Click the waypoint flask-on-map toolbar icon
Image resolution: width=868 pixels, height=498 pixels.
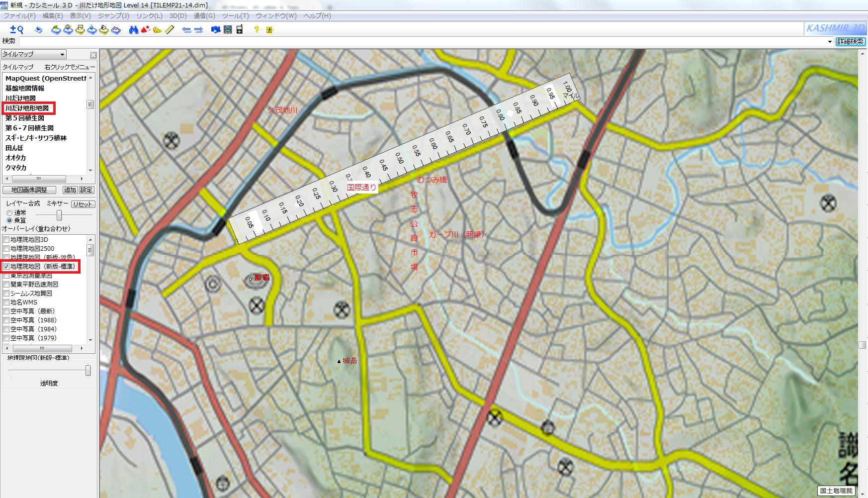92,30
